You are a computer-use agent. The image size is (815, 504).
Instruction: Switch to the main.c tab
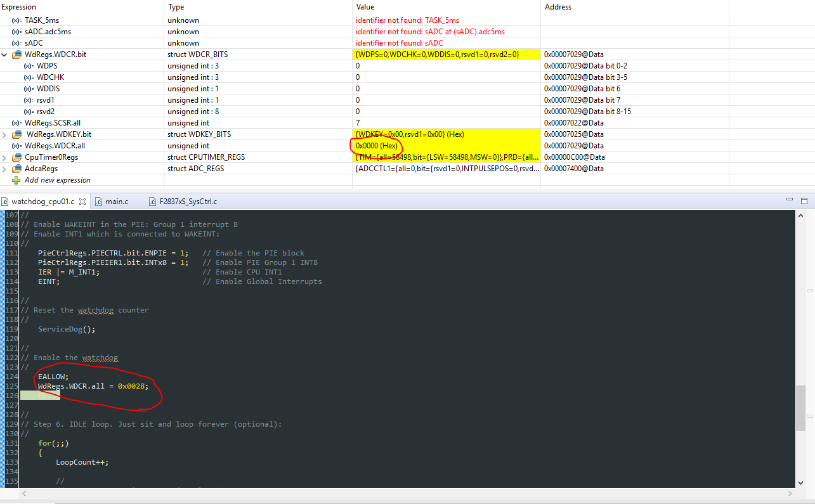pos(114,201)
